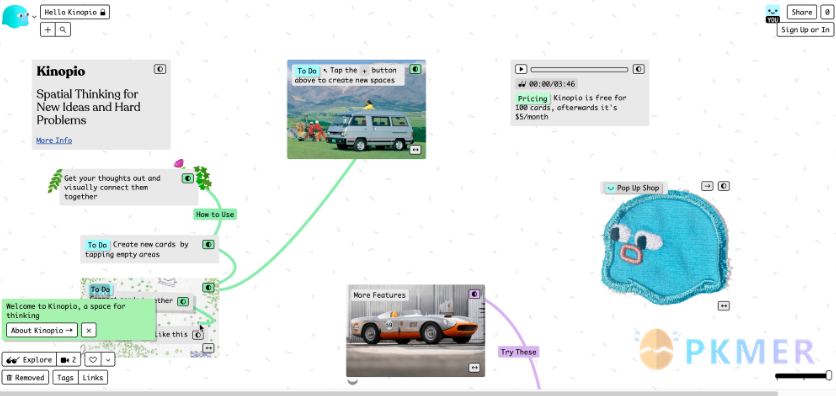Image resolution: width=836 pixels, height=396 pixels.
Task: Play the audio on the Pricing card
Action: point(521,69)
